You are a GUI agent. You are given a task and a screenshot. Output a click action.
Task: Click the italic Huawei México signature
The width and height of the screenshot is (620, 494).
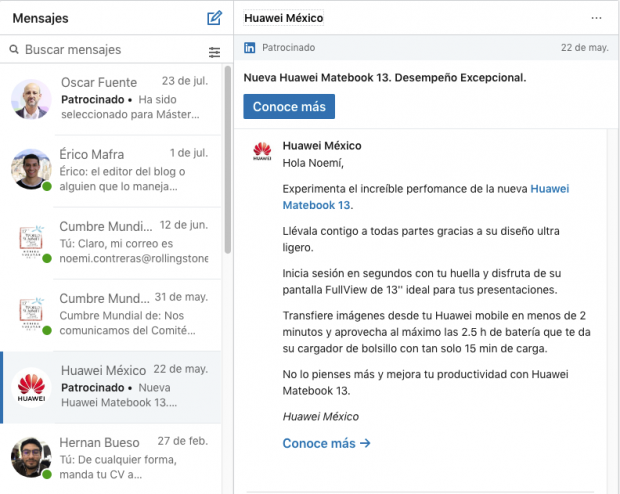click(321, 416)
